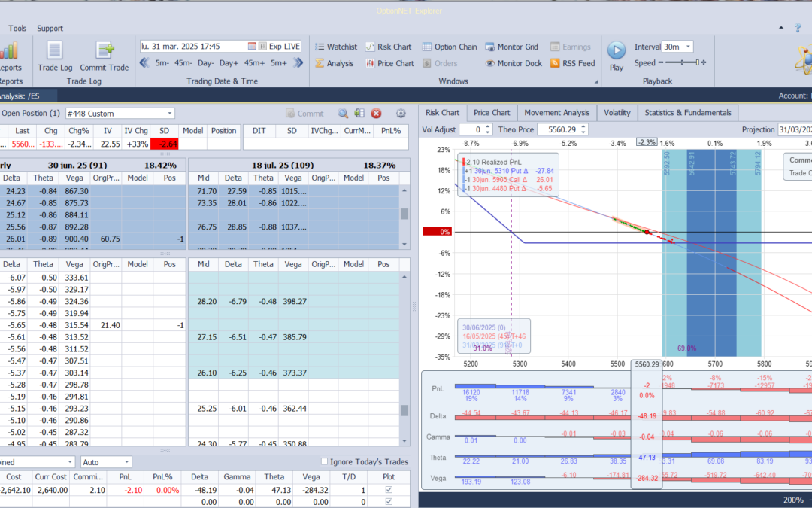Step time back 5 minutes (5m-)
The image size is (812, 508).
(x=162, y=63)
